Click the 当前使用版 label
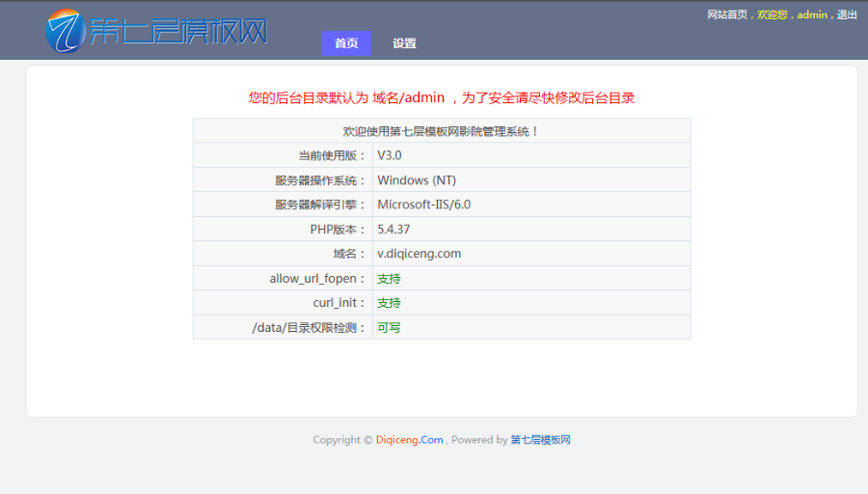 pyautogui.click(x=332, y=155)
